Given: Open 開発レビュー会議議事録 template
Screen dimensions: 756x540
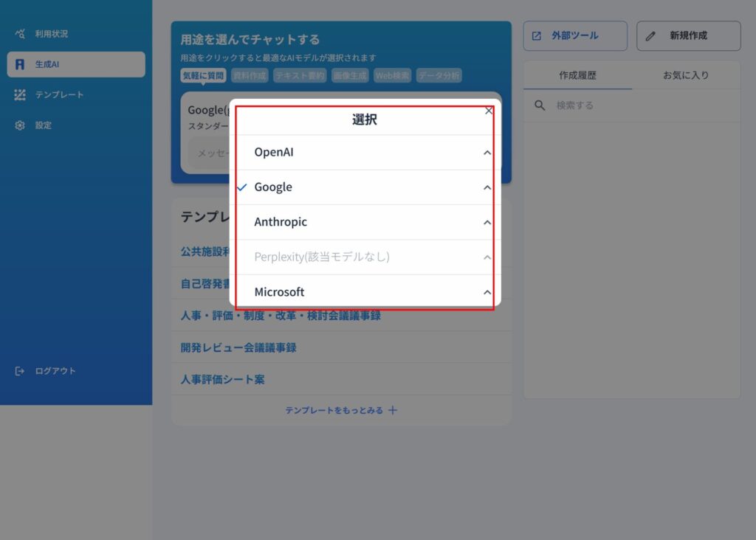Looking at the screenshot, I should [x=238, y=347].
